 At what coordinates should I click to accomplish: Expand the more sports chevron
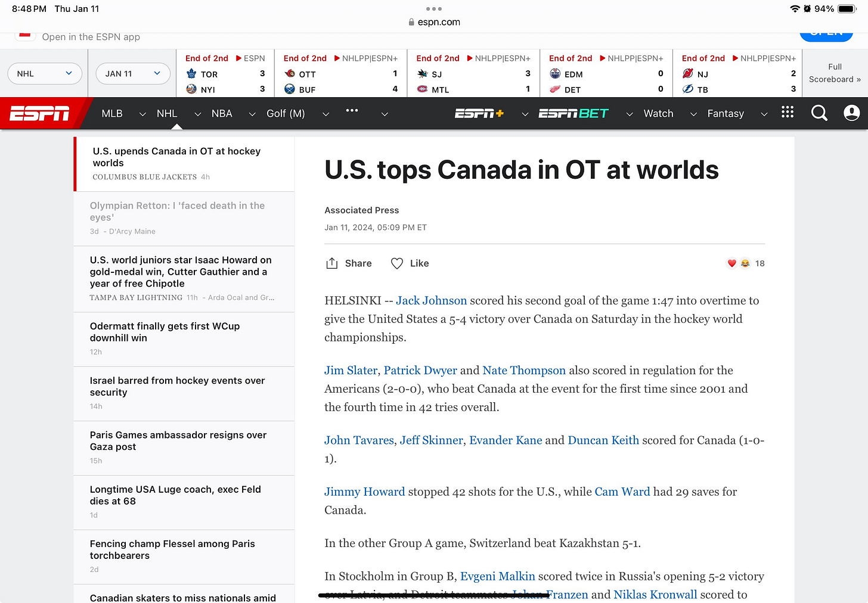pyautogui.click(x=385, y=114)
